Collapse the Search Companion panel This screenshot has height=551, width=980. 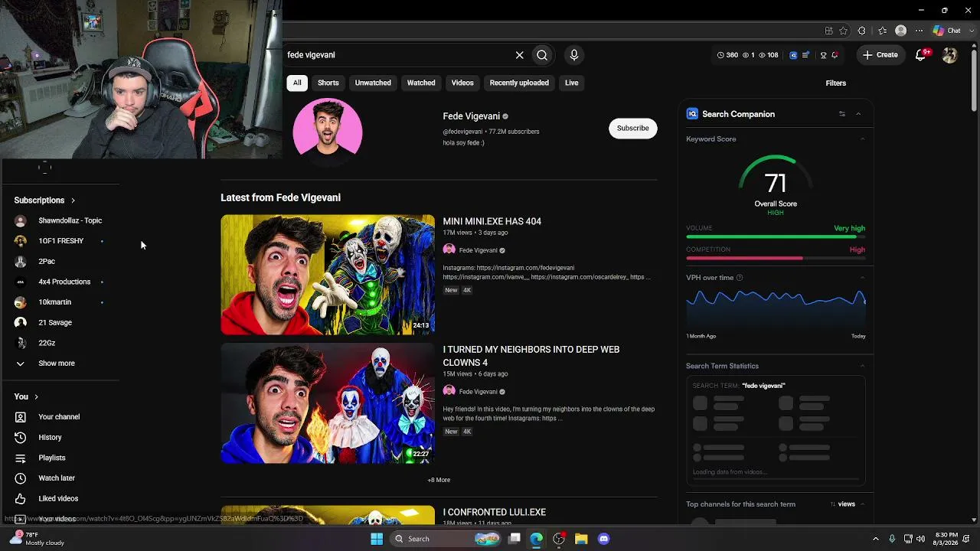[858, 114]
